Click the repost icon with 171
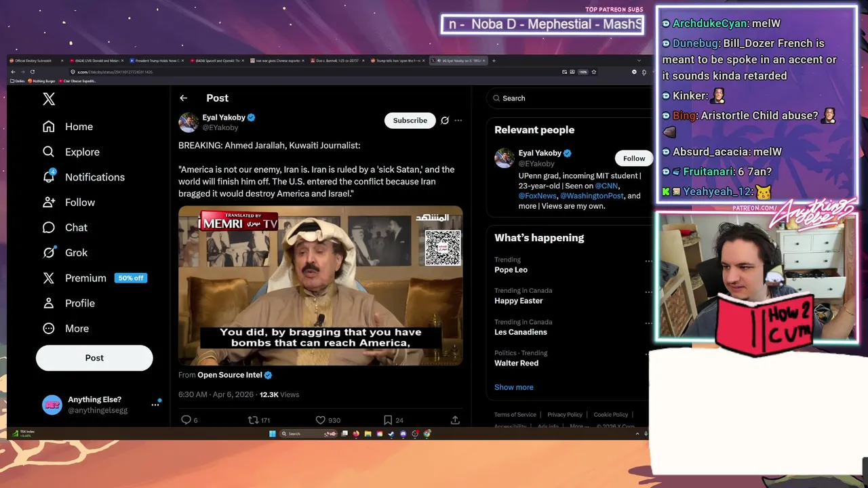Screen dimensions: 868x488 coord(253,420)
